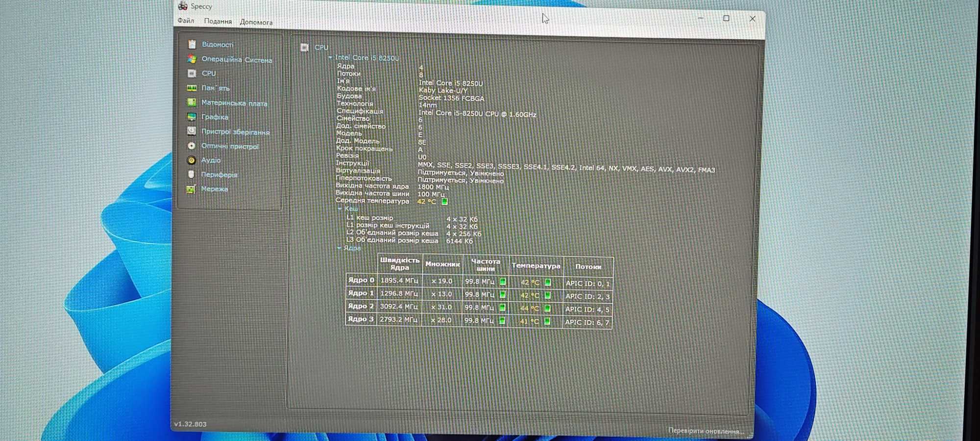Image resolution: width=980 pixels, height=441 pixels.
Task: Minimize the Speccy window
Action: pos(701,18)
